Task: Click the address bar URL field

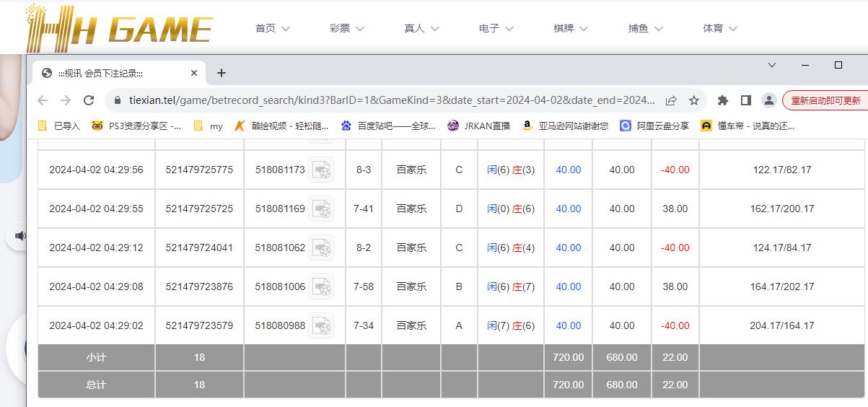Action: 390,100
